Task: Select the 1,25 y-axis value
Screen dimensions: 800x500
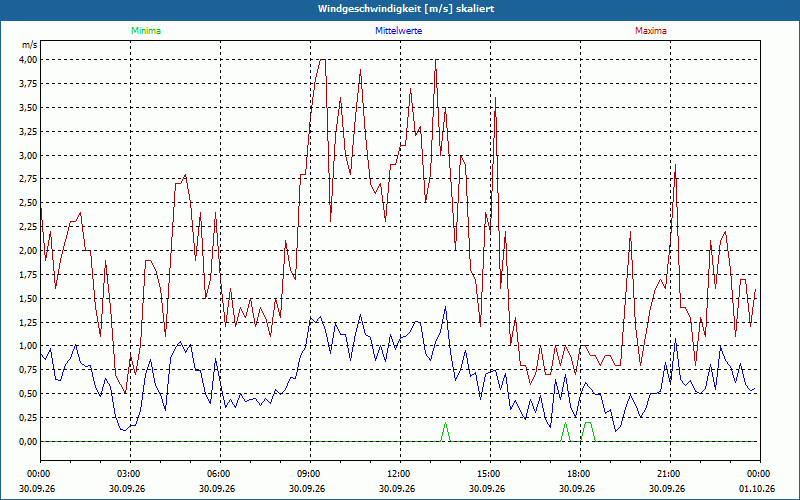Action: [x=28, y=322]
